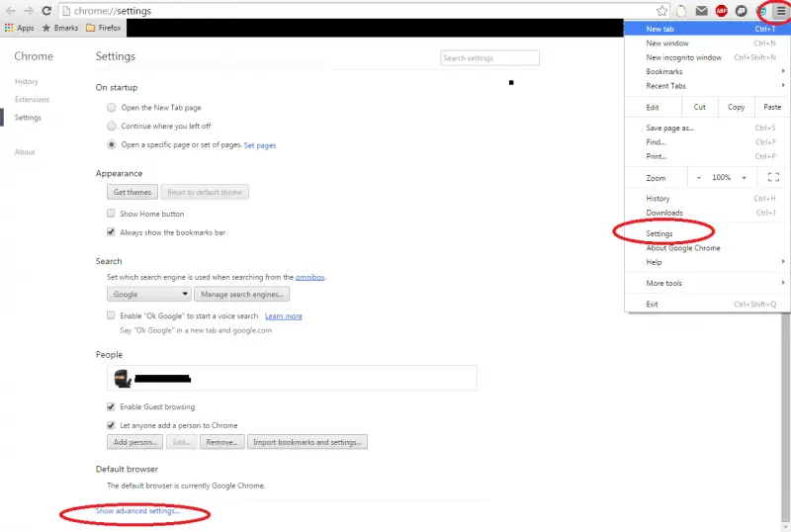Image resolution: width=791 pixels, height=532 pixels.
Task: Increase zoom with the plus button
Action: click(745, 177)
